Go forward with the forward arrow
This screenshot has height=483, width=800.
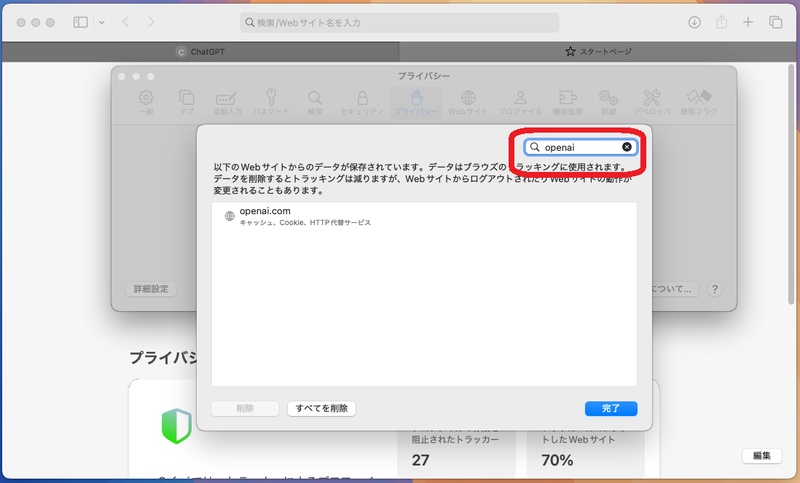(151, 22)
